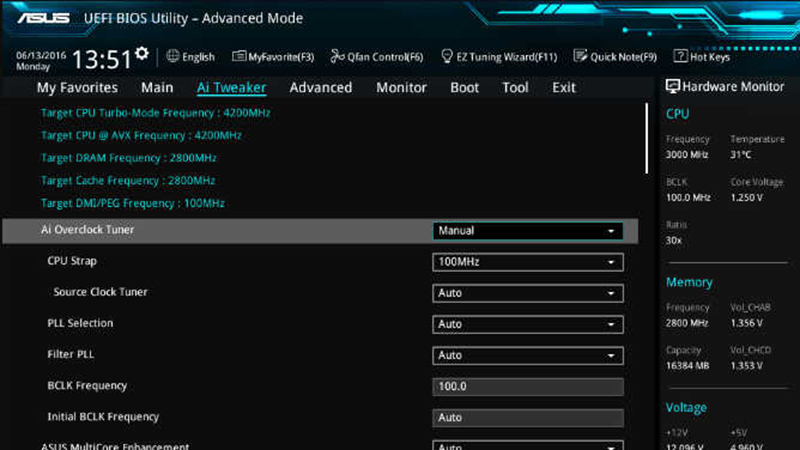Open PLL Selection dropdown
800x450 pixels.
click(528, 324)
